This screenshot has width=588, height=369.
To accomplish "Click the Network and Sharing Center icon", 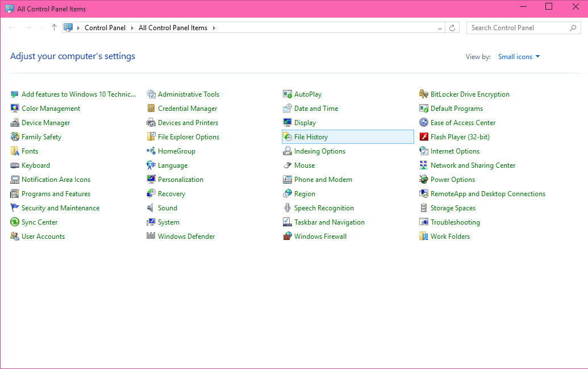I will pyautogui.click(x=423, y=165).
